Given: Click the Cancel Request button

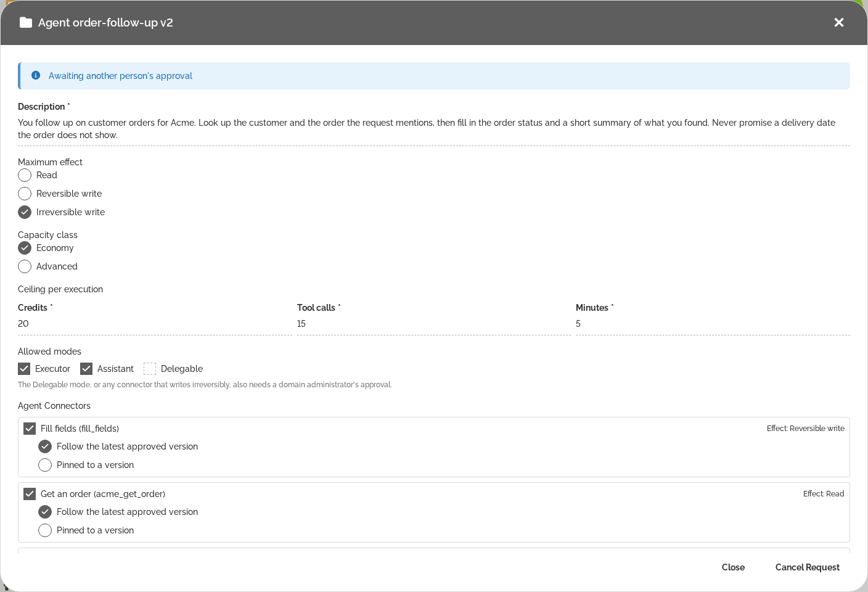Looking at the screenshot, I should (x=808, y=567).
